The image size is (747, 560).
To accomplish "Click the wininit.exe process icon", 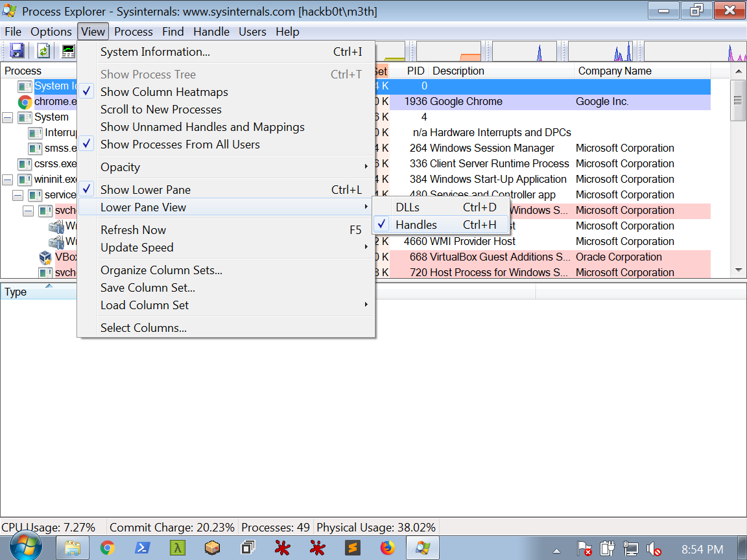I will pyautogui.click(x=25, y=180).
